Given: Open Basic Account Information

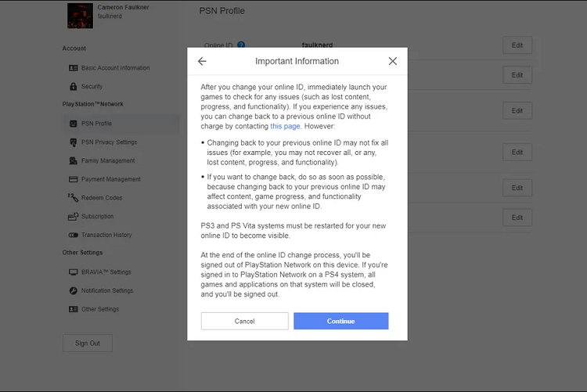Looking at the screenshot, I should (x=115, y=68).
